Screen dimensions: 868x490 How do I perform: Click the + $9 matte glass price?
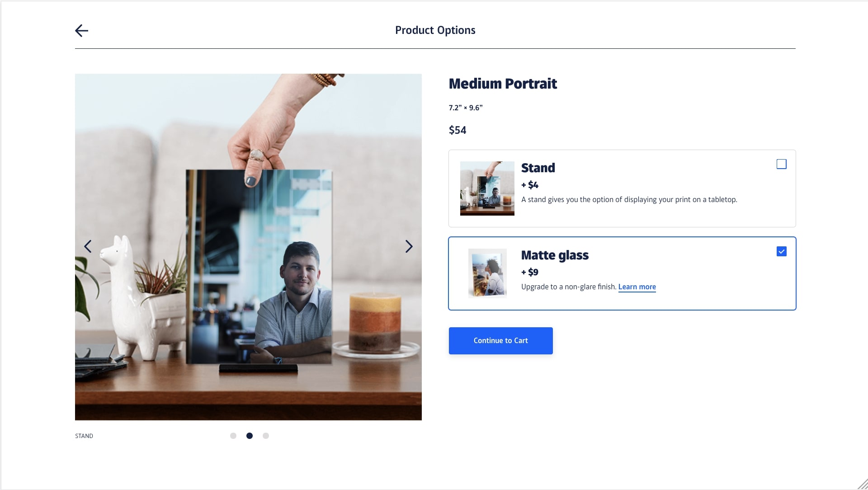pos(530,272)
